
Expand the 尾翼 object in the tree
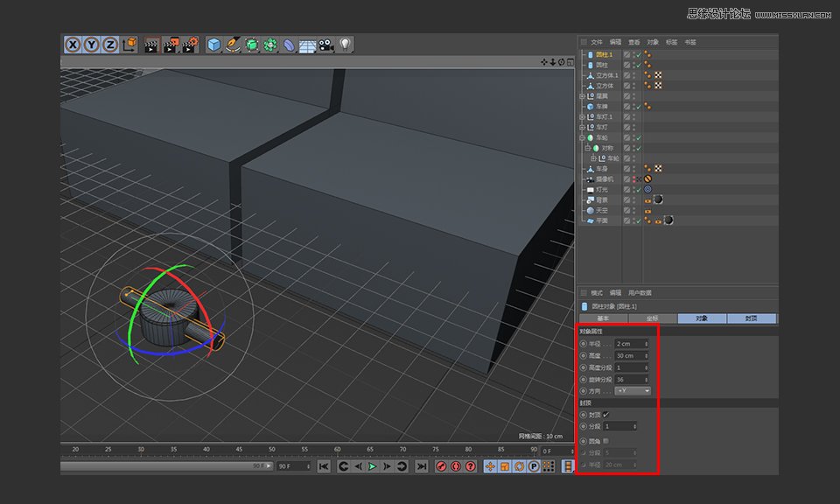581,94
